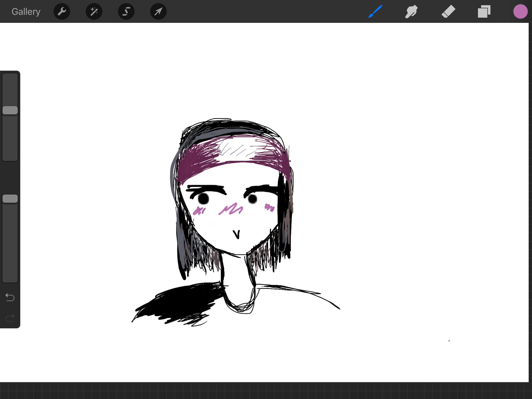
Task: Select the Eraser tool
Action: pos(448,11)
